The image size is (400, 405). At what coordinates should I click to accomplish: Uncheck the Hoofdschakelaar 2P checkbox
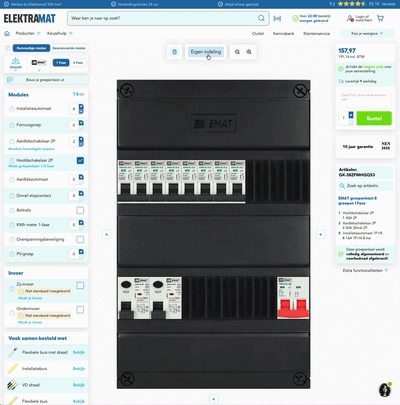80,161
